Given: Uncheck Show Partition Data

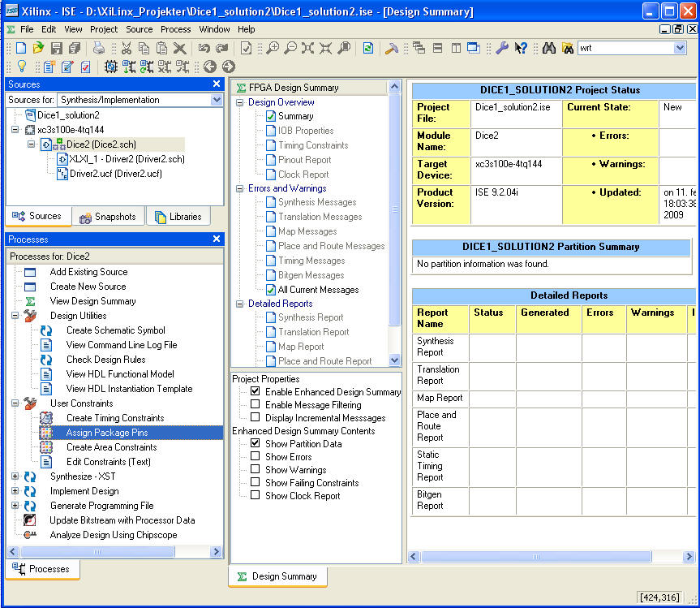Looking at the screenshot, I should pyautogui.click(x=255, y=442).
